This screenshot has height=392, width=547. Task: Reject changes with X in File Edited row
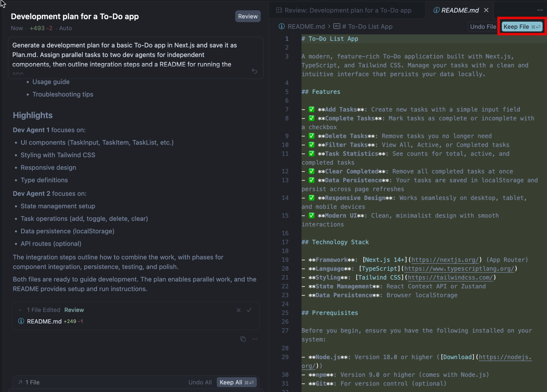(239, 310)
